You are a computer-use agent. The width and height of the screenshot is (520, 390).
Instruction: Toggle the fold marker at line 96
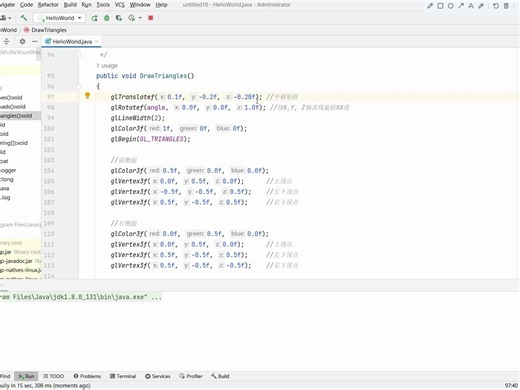(79, 86)
